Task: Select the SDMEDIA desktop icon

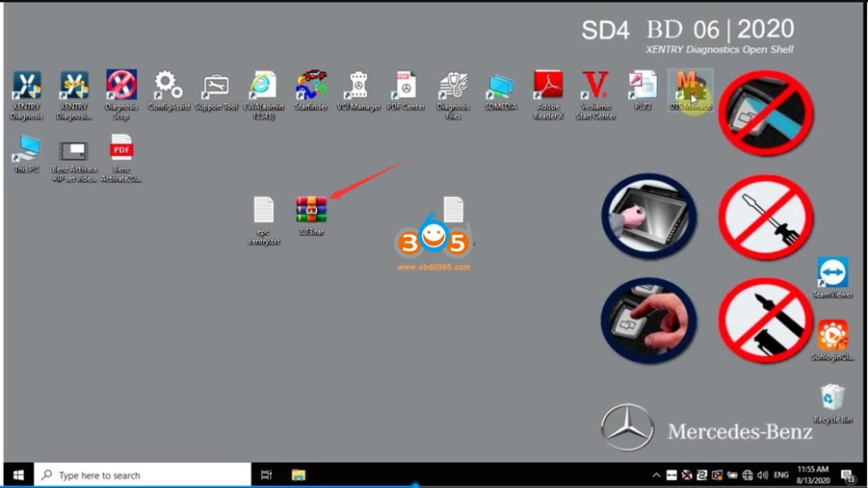Action: point(501,90)
